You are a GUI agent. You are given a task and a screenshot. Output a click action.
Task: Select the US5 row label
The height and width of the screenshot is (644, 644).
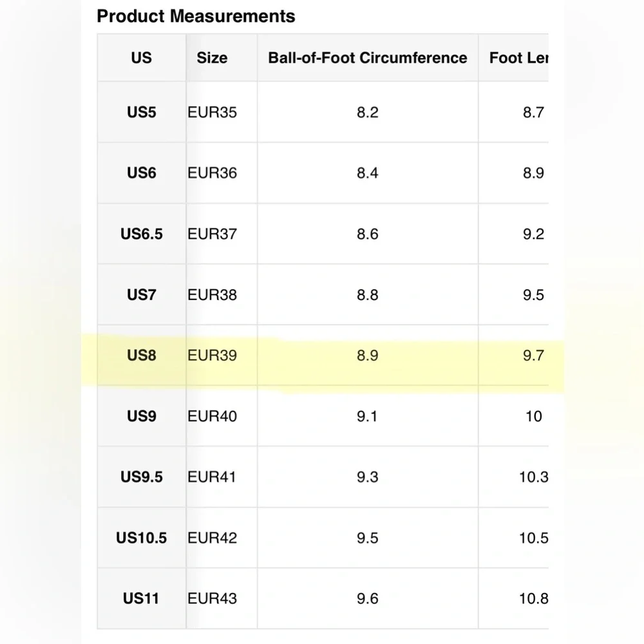point(141,113)
